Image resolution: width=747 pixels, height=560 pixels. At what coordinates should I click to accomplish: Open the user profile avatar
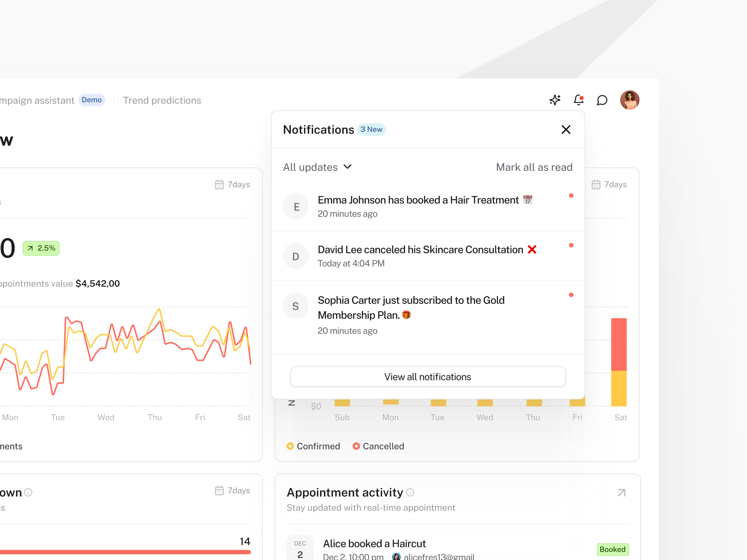tap(630, 100)
